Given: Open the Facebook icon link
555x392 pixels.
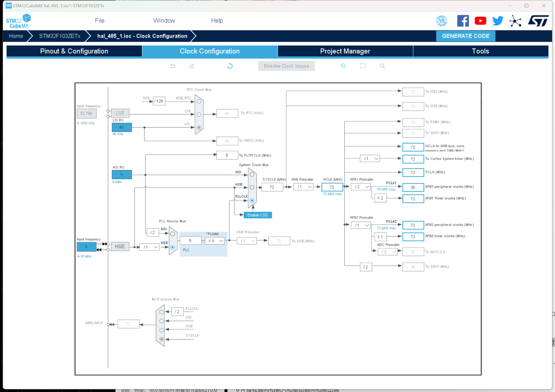Looking at the screenshot, I should pos(463,21).
